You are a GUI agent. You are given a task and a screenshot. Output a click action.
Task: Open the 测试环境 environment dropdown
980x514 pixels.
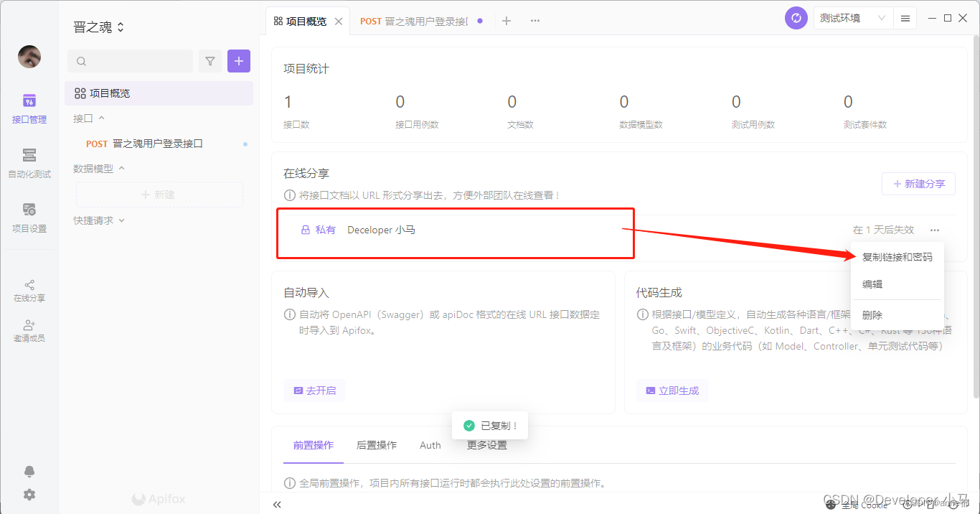coord(853,18)
